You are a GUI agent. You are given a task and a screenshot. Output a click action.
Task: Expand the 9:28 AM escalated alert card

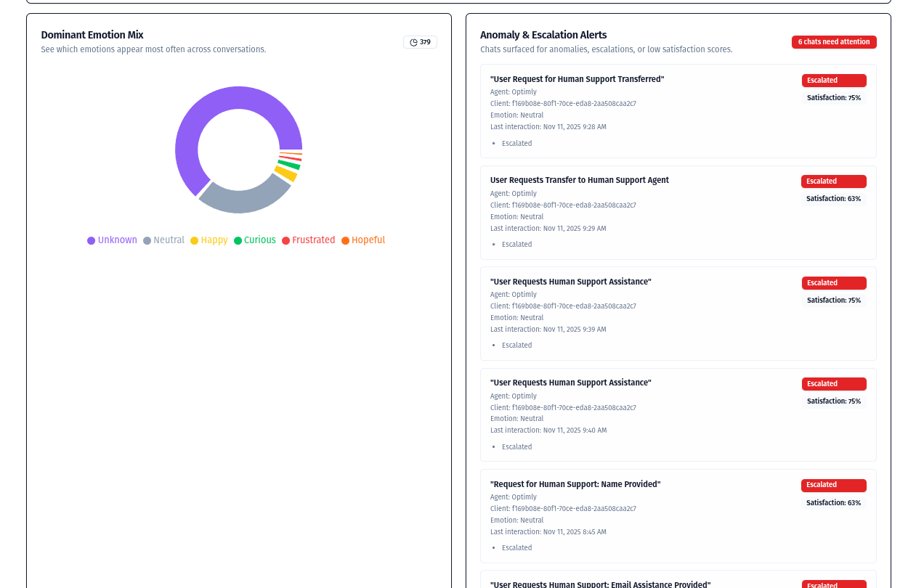pyautogui.click(x=677, y=110)
